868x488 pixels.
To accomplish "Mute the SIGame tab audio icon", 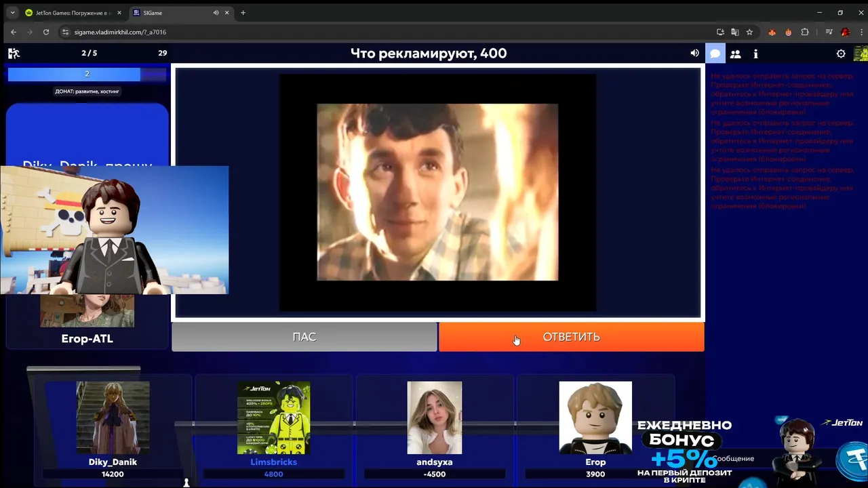I will point(216,12).
